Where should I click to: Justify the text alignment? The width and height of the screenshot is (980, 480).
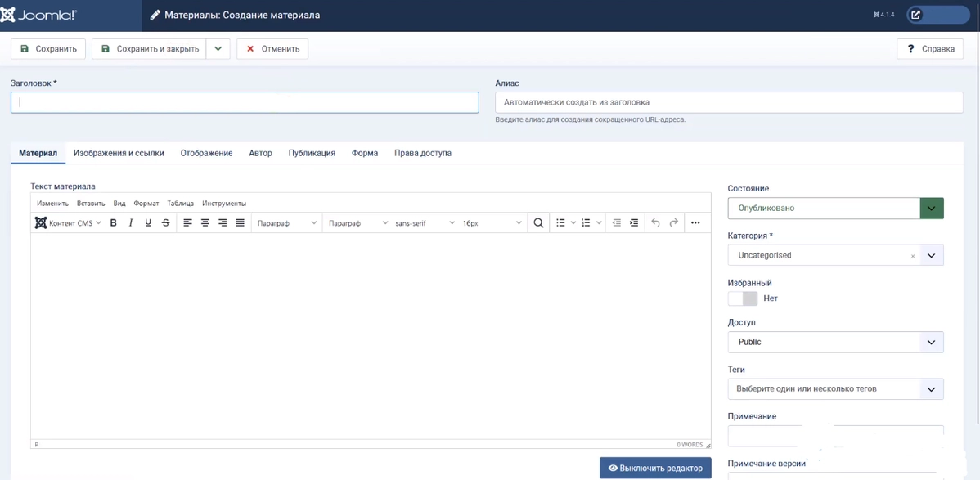tap(241, 223)
